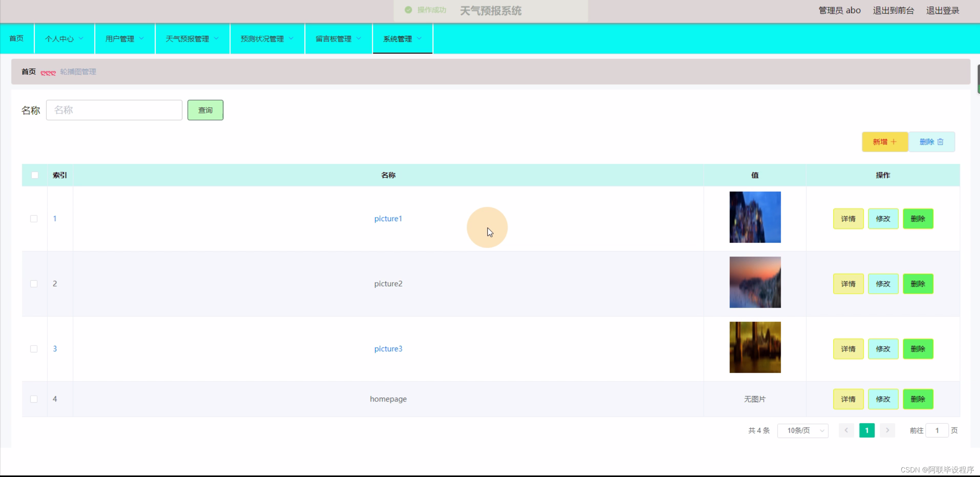980x477 pixels.
Task: Open the picture1 thumbnail image
Action: (755, 217)
